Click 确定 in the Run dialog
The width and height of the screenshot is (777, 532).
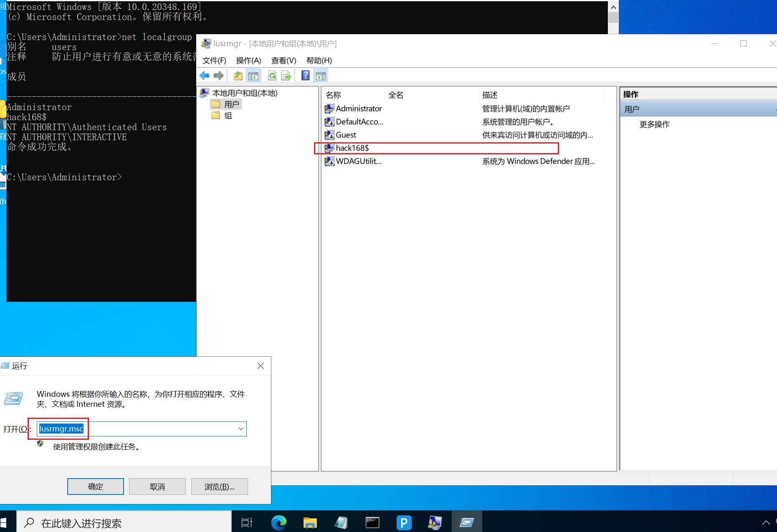(x=96, y=487)
